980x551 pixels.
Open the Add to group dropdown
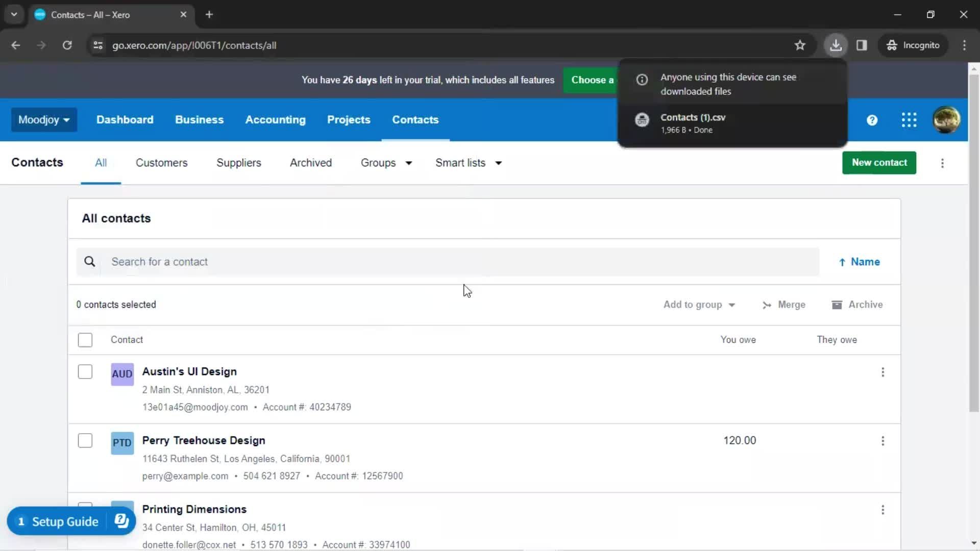point(699,305)
